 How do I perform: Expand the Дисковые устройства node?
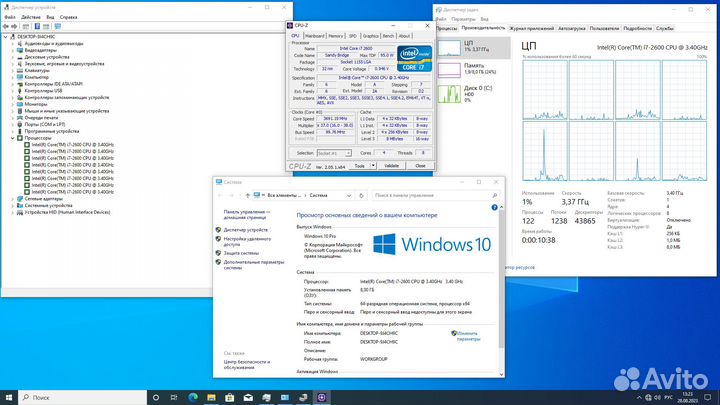13,57
